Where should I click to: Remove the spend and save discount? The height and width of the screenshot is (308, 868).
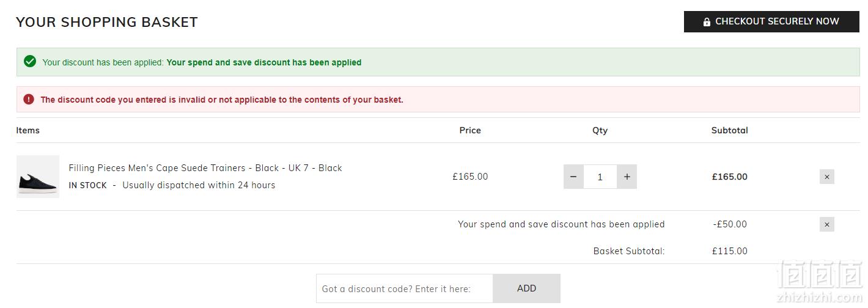[x=827, y=224]
